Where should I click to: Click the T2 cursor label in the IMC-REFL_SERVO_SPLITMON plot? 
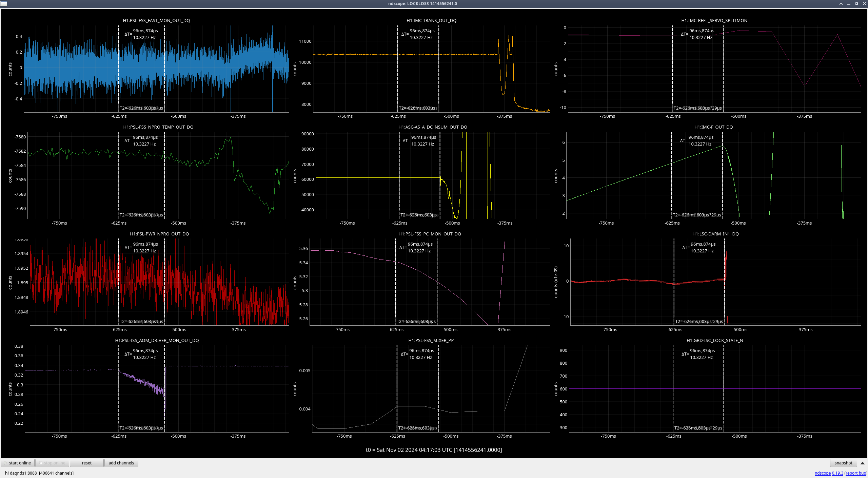click(x=697, y=108)
